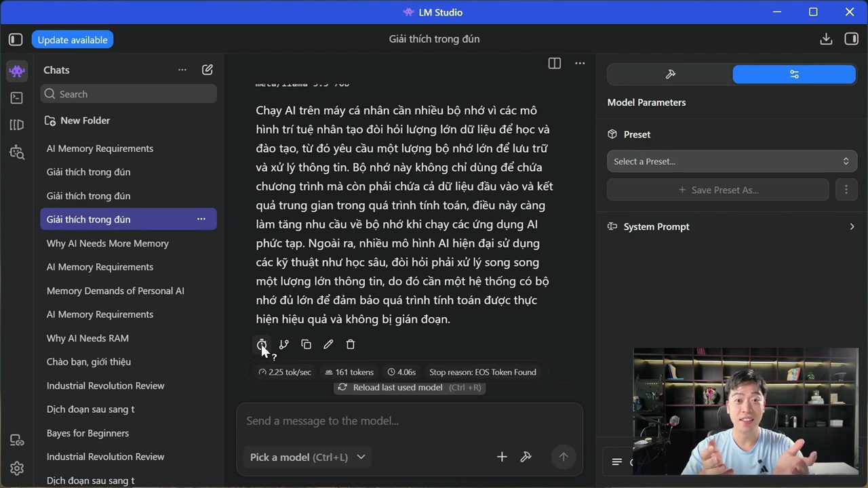Open the runtime server icon above settings
Screen dimensions: 868x488
coord(17,441)
